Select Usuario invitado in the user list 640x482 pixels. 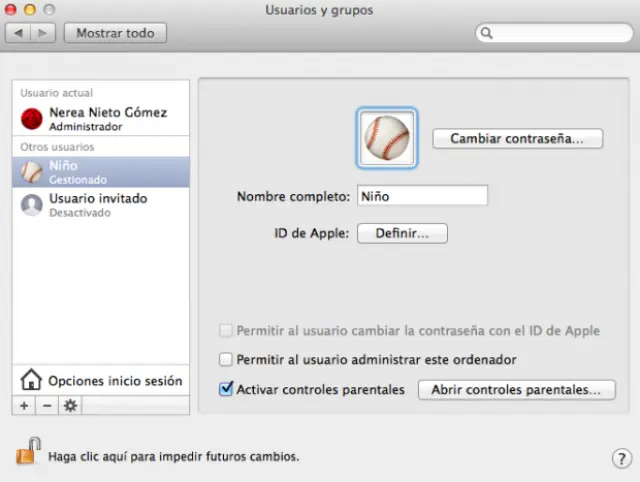[x=100, y=205]
